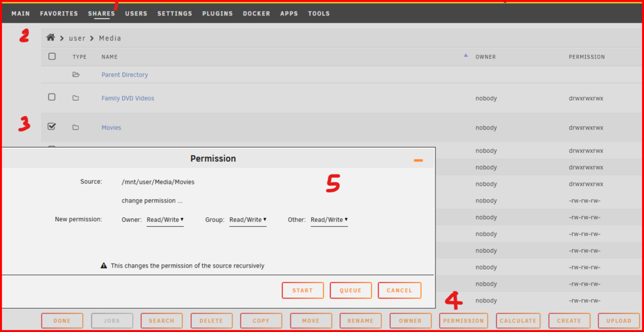Image resolution: width=644 pixels, height=332 pixels.
Task: Open the Other permission dropdown
Action: tap(329, 220)
